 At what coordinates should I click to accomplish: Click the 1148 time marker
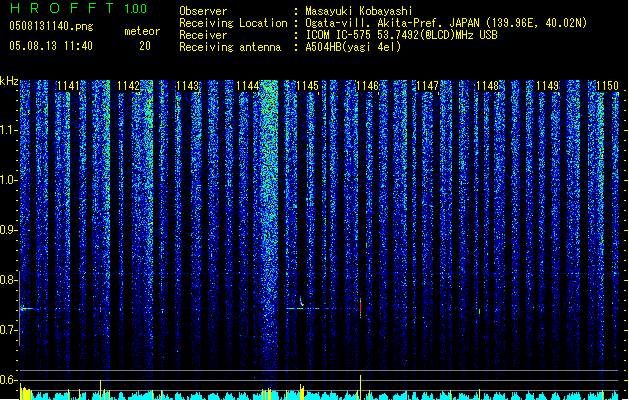pos(487,86)
